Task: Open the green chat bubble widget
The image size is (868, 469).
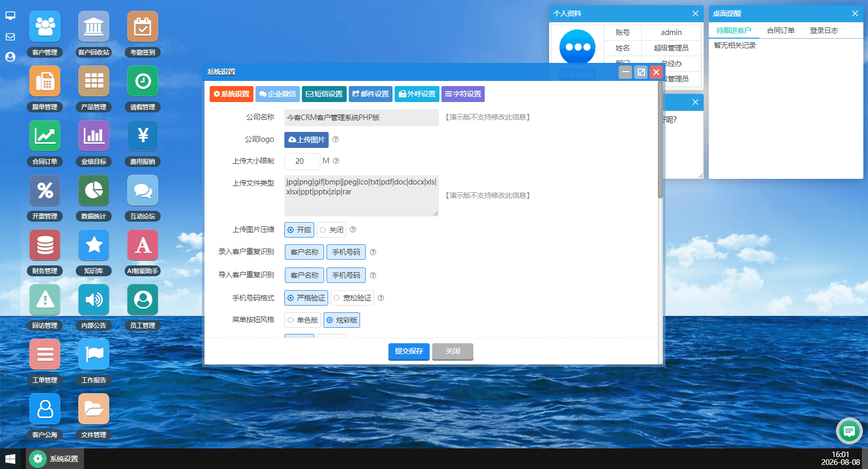Action: 849,431
